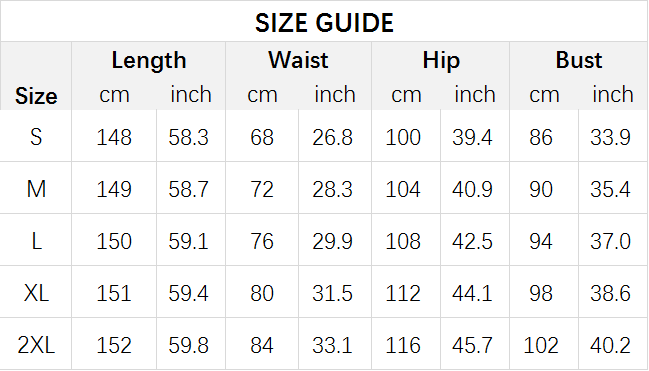Screen dimensions: 649x371
Task: Click the 28.3 inch waist cell
Action: [x=332, y=189]
